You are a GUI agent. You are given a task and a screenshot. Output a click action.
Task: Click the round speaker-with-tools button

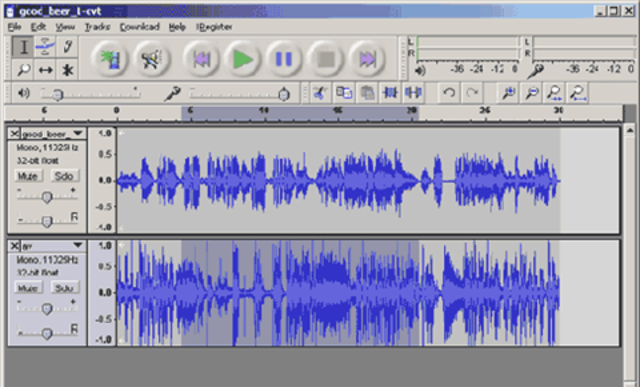click(x=151, y=59)
